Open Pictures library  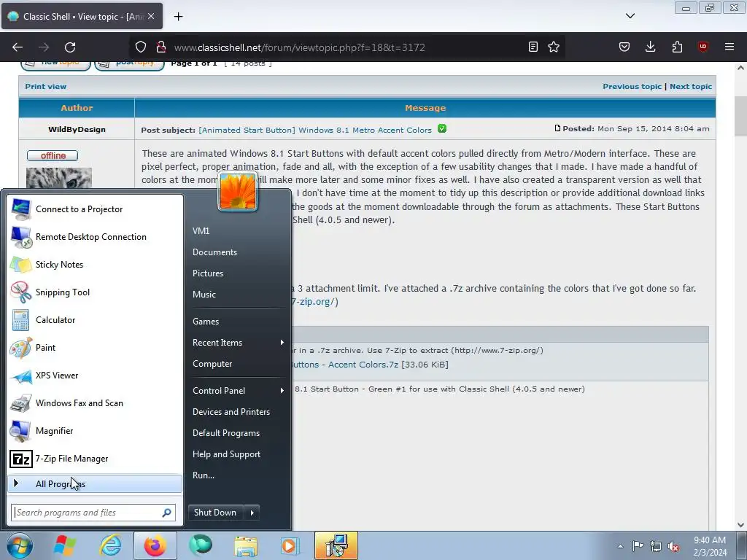coord(238,273)
